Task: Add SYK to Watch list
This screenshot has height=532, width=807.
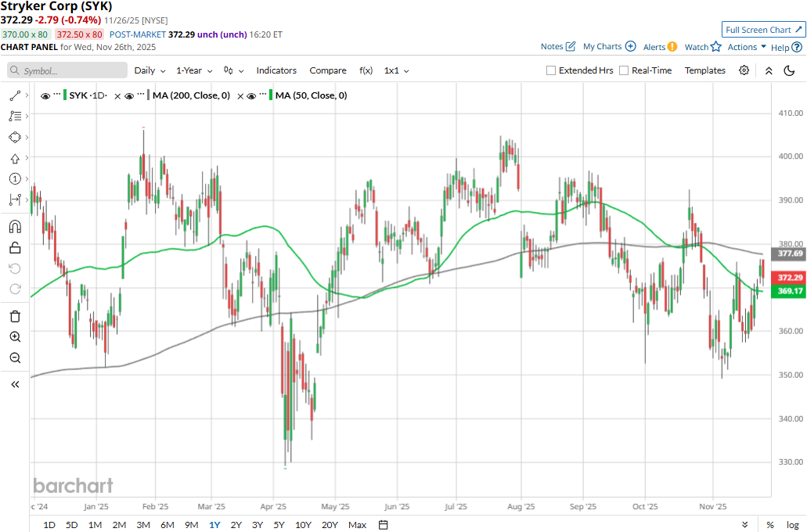Action: (x=703, y=47)
